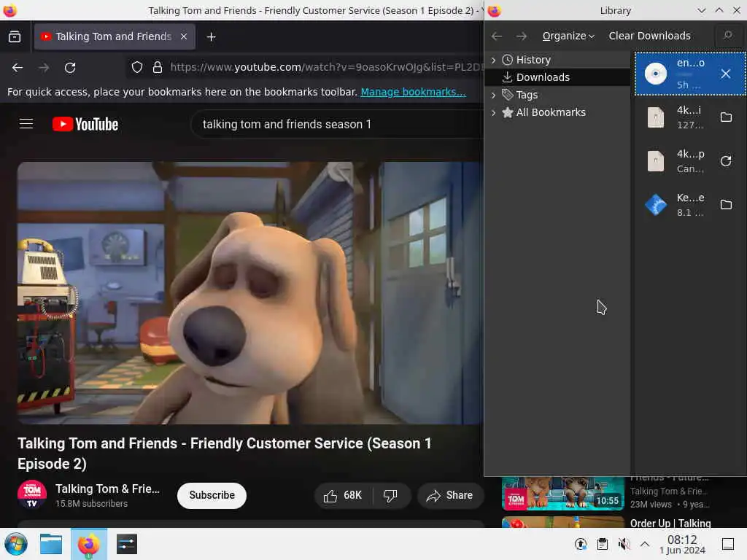Open clock showing 08:12
747x560 pixels.
click(682, 544)
